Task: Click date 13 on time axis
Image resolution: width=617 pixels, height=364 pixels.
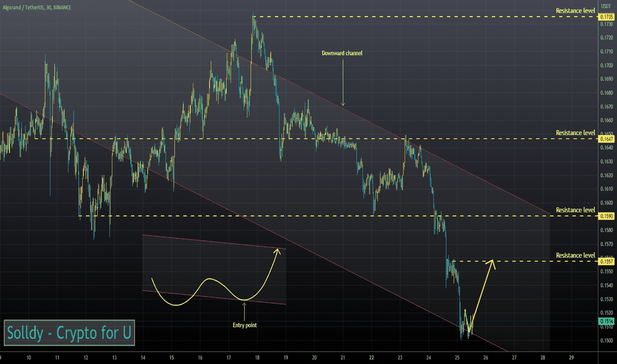Action: pos(114,357)
